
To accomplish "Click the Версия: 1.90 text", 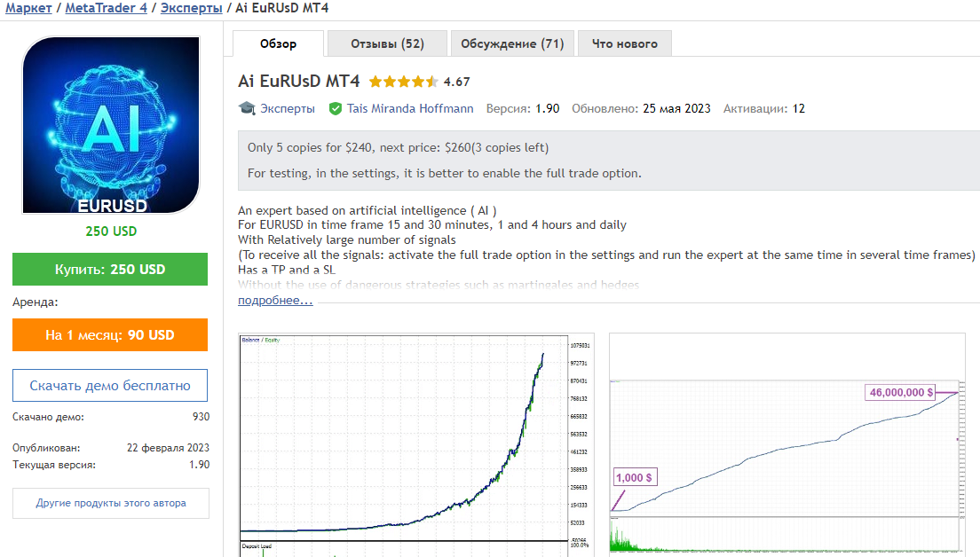I will coord(523,109).
